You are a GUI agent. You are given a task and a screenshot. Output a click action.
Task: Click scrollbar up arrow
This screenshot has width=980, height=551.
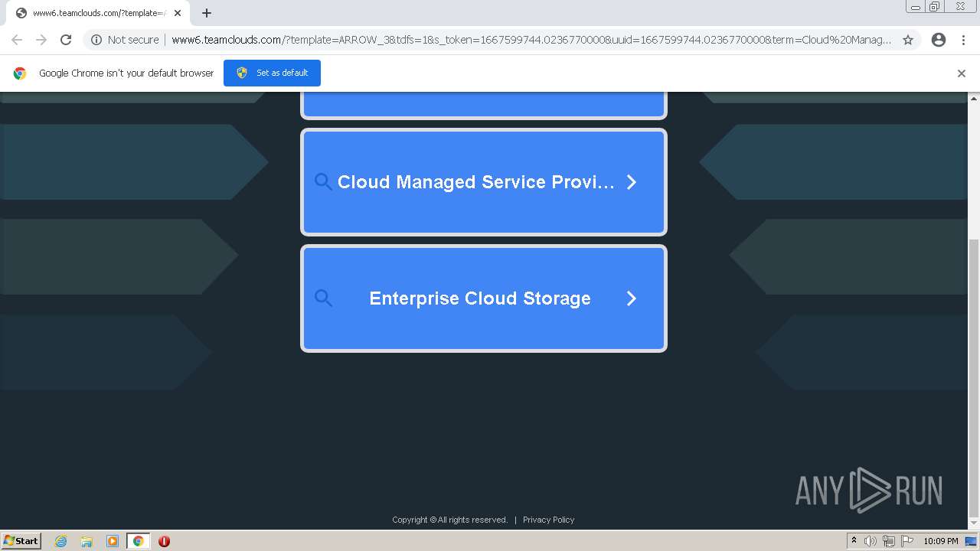coord(974,98)
